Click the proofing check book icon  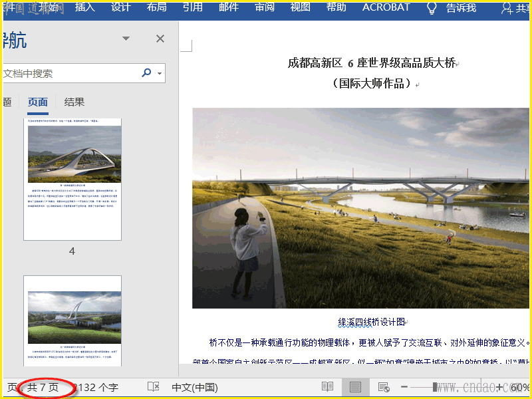tap(154, 387)
